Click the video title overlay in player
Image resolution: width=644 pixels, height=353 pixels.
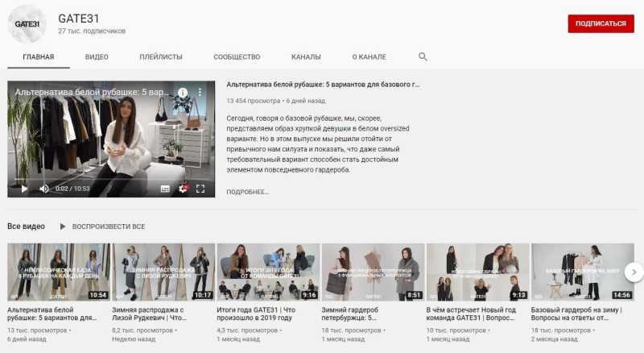(92, 93)
